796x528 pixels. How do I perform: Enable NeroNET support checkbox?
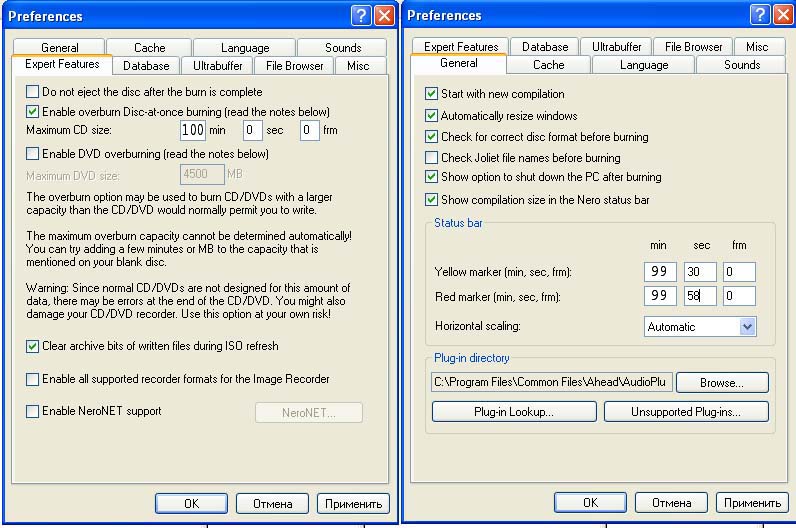tap(33, 411)
